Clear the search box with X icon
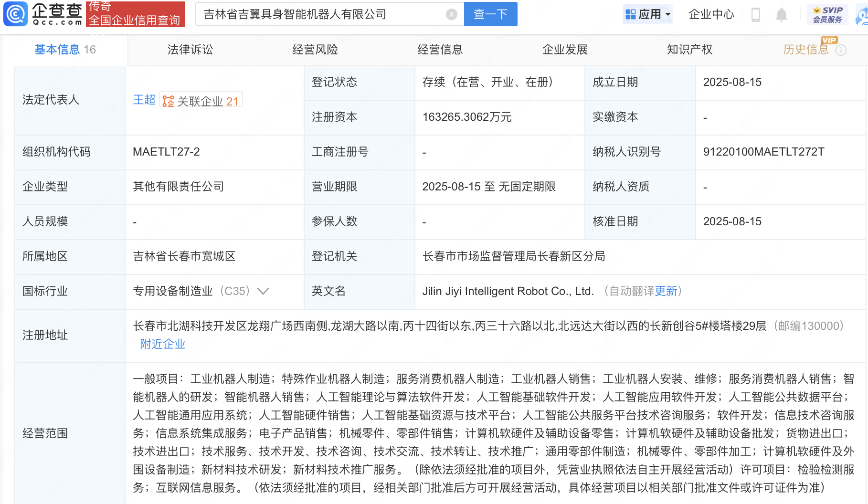Viewport: 868px width, 504px height. pos(451,14)
